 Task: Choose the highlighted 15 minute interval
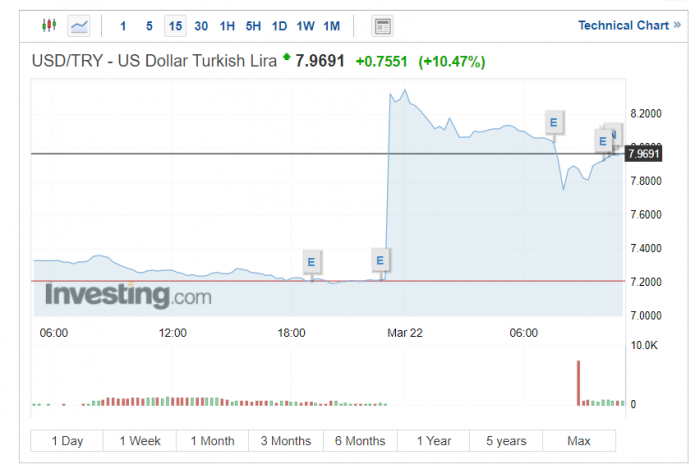[x=175, y=26]
